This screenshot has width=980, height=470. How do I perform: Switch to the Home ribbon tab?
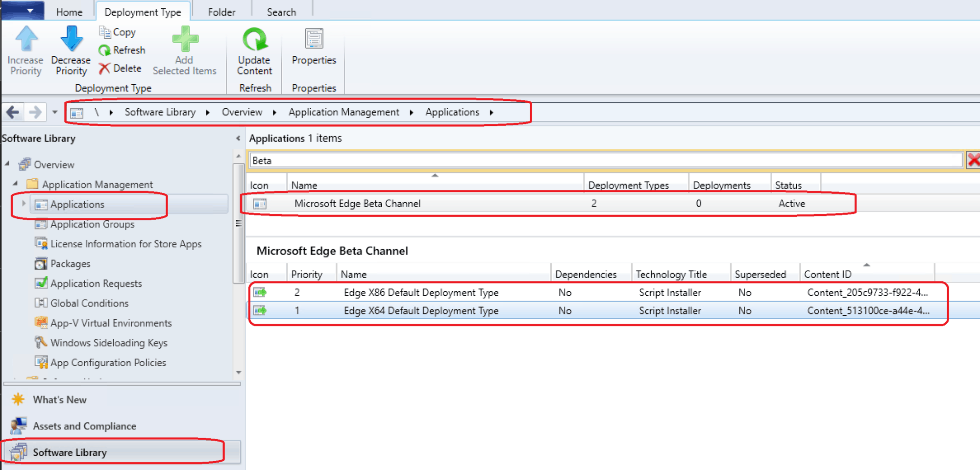tap(69, 12)
